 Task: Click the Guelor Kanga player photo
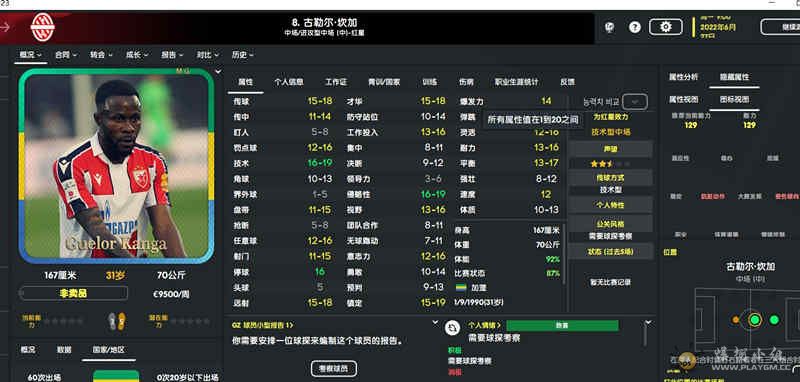tap(116, 166)
